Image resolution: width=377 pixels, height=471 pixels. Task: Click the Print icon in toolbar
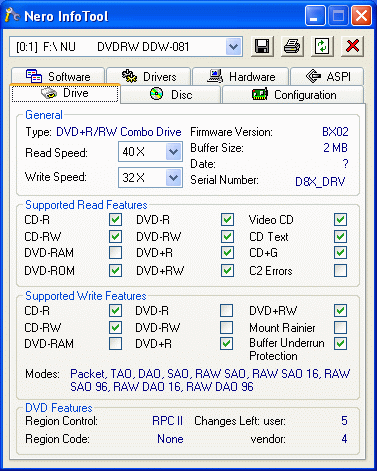click(x=292, y=46)
